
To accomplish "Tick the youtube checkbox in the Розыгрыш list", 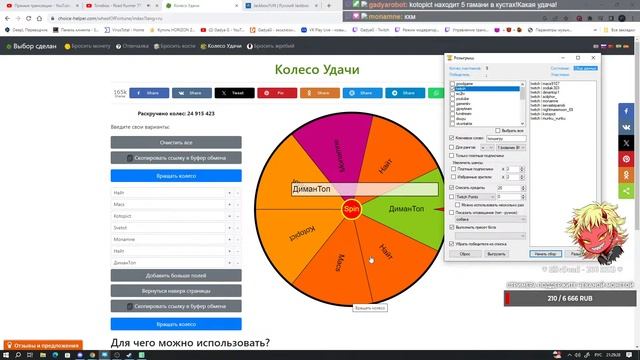I will tap(452, 99).
